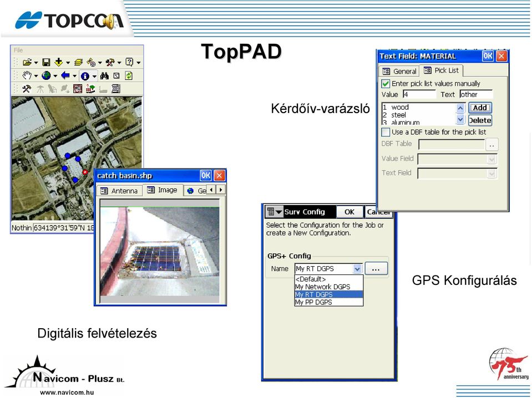532x398 pixels.
Task: Tick "Use a DBF table for the pick list"
Action: pos(386,132)
